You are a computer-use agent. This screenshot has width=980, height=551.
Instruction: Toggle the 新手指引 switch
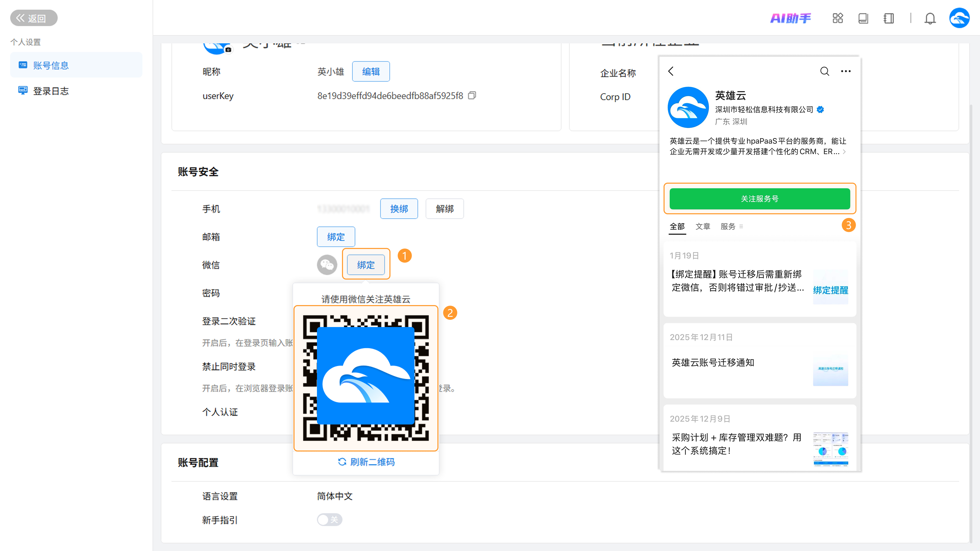(329, 519)
